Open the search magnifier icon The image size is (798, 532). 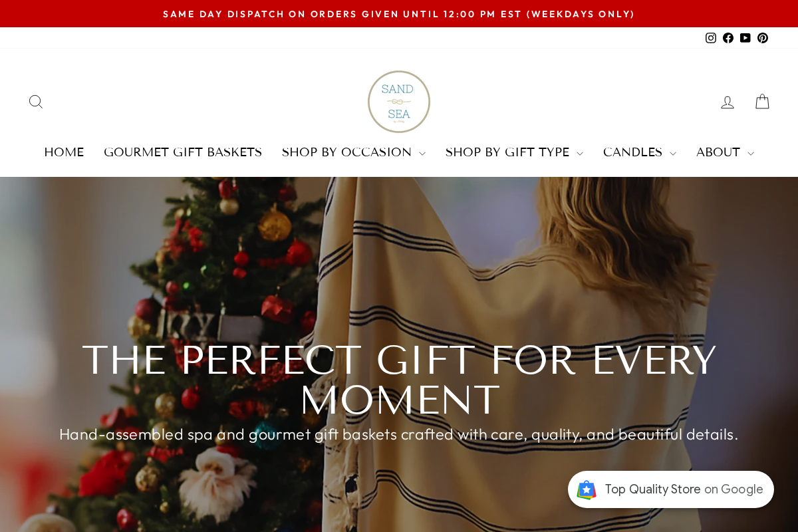[36, 102]
